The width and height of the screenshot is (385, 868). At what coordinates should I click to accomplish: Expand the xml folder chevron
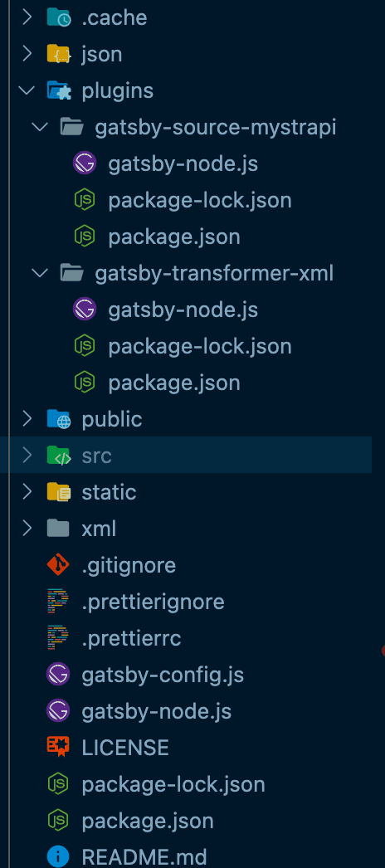click(x=27, y=529)
